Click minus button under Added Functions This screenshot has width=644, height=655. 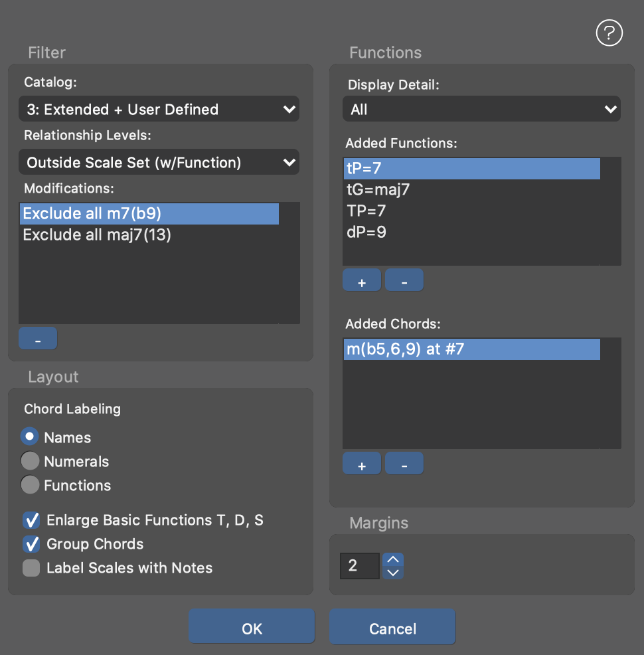pos(404,281)
